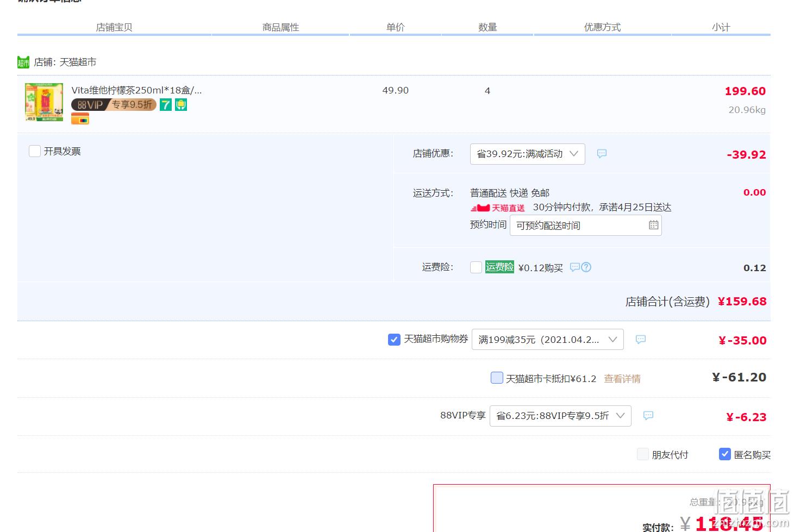Click the orange card icon under product
This screenshot has width=794, height=532.
tap(80, 119)
